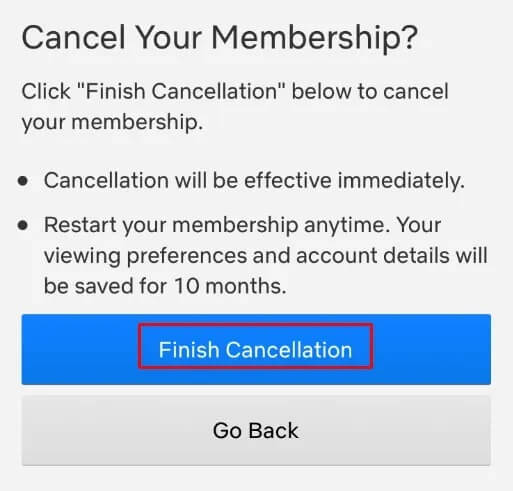This screenshot has height=491, width=513.
Task: Click the '10 months' text
Action: [x=230, y=286]
